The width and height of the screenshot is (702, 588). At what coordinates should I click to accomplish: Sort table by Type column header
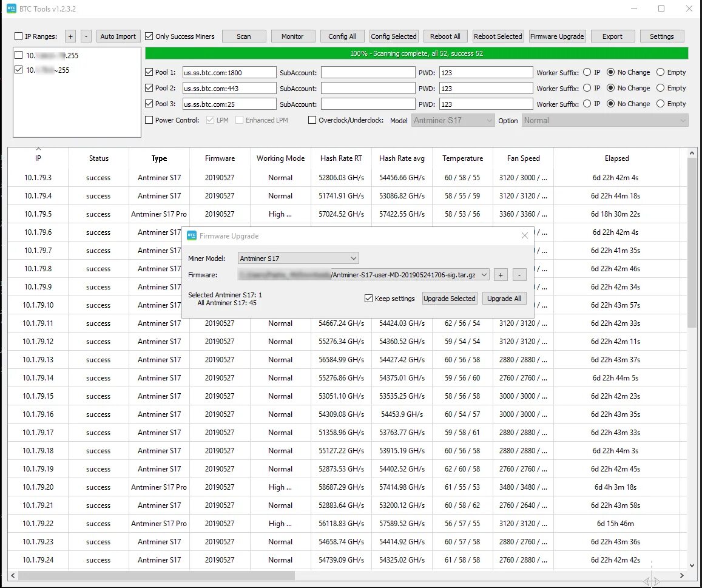[159, 158]
